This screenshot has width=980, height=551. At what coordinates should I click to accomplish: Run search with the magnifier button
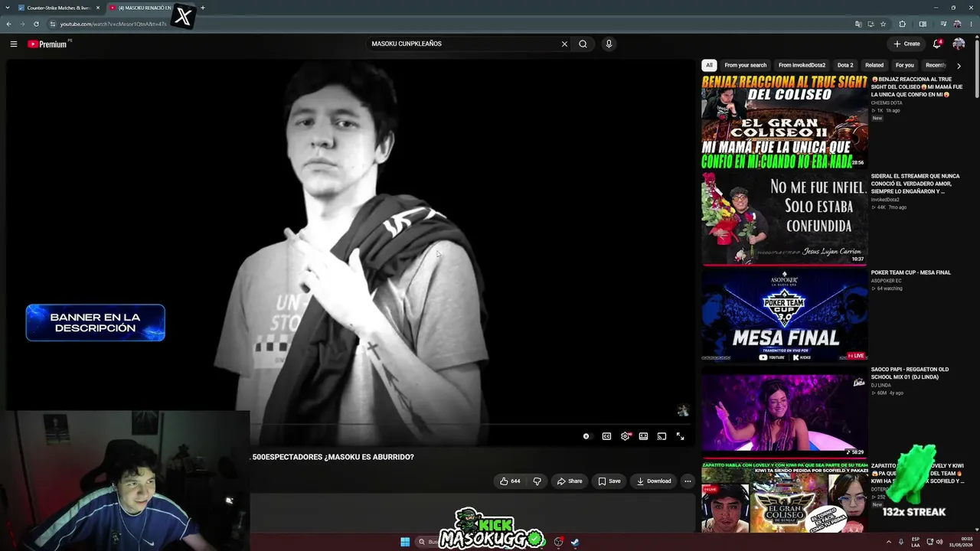[x=583, y=44]
